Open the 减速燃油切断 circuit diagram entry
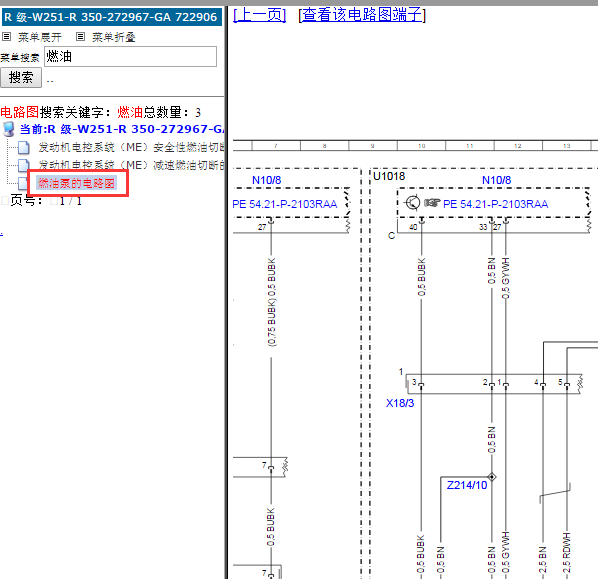 pyautogui.click(x=131, y=165)
